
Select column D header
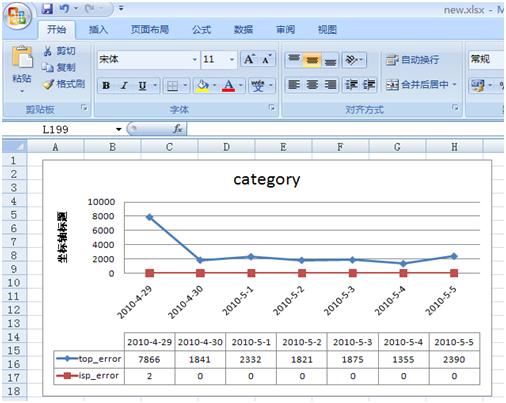pos(226,147)
